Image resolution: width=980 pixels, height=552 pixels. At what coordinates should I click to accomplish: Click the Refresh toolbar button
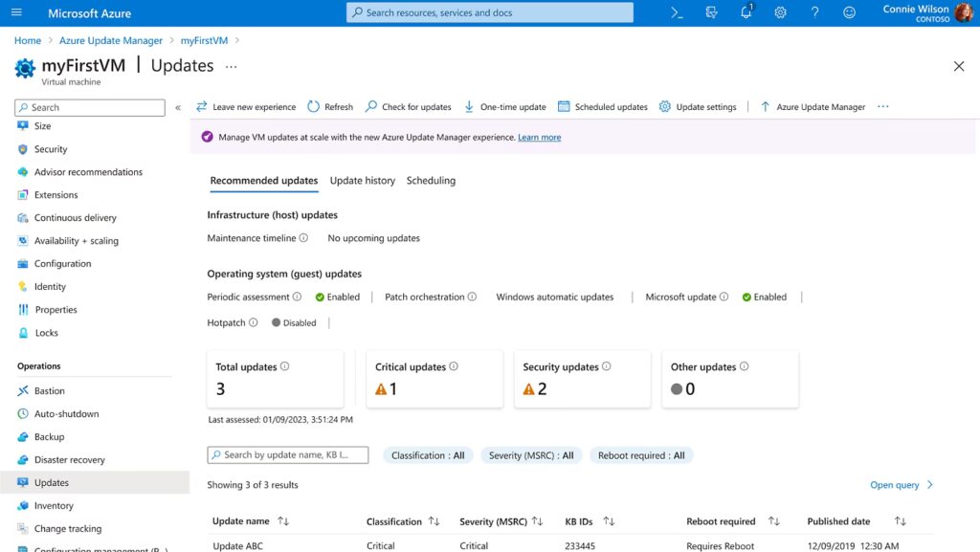point(330,107)
